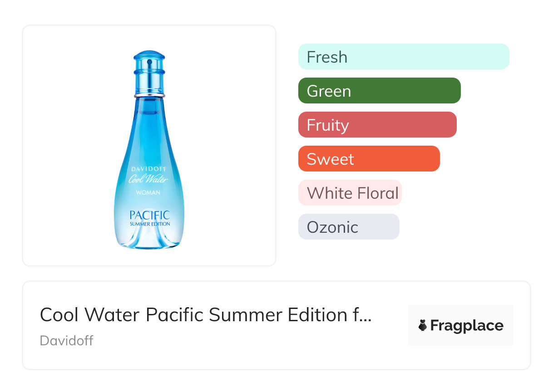Choose the Fruity accord bar
553x392 pixels.
[x=377, y=125]
